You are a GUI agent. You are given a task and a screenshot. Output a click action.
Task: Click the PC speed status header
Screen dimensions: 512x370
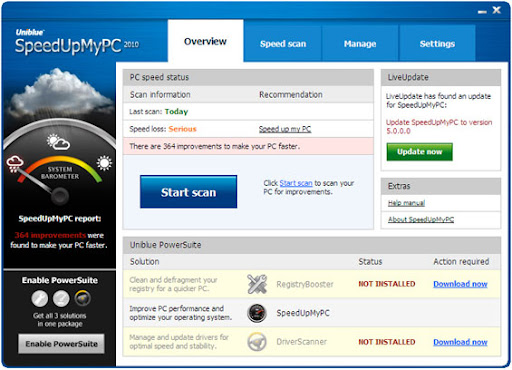pyautogui.click(x=248, y=77)
